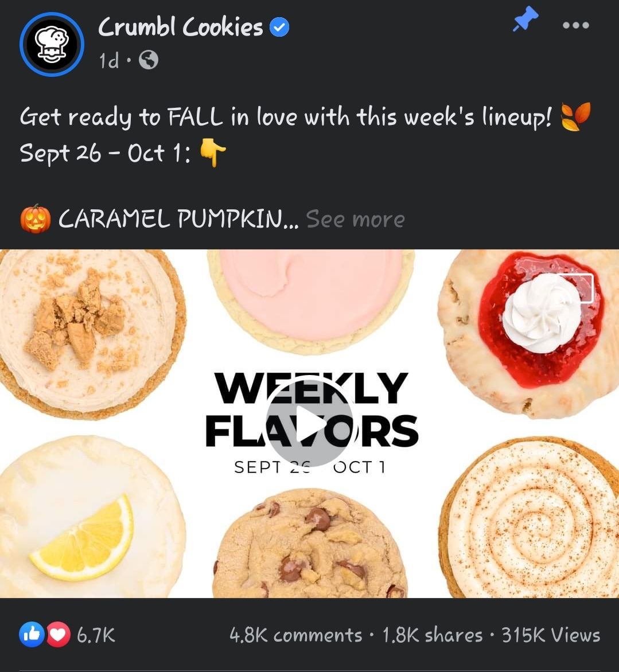Expand the post text with See more
The height and width of the screenshot is (672, 619).
355,219
